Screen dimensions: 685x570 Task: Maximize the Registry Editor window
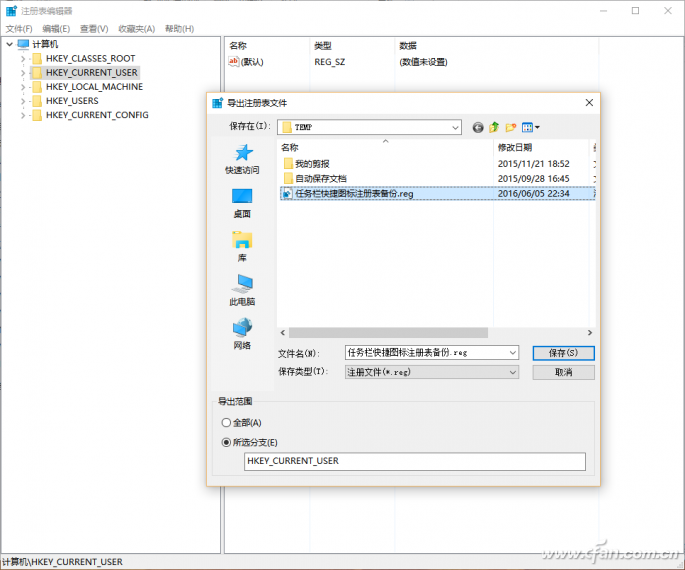(x=635, y=11)
